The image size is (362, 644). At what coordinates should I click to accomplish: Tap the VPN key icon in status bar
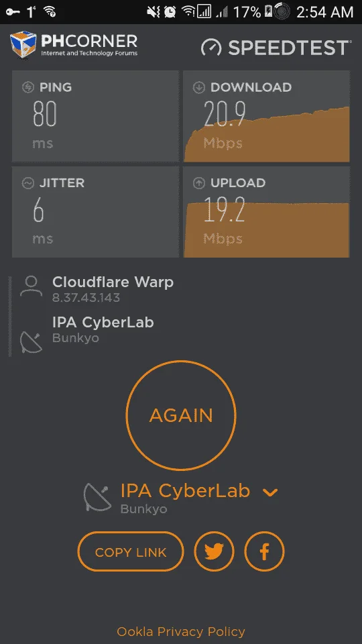[13, 12]
